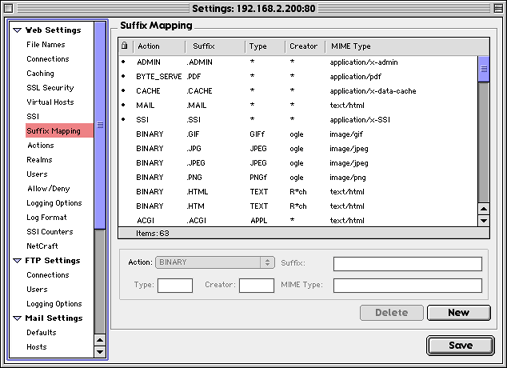Screen dimensions: 507x368
Task: Sort table by MIME Type column header
Action: coord(407,46)
